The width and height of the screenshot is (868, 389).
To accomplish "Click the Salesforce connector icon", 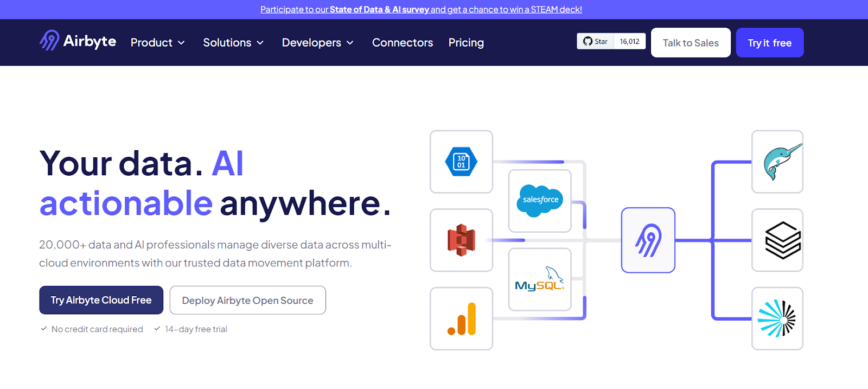I will pyautogui.click(x=540, y=201).
